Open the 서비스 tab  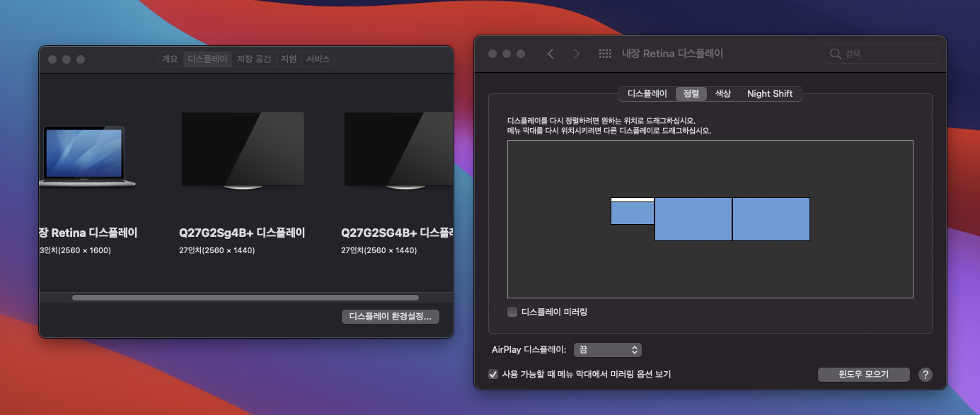pyautogui.click(x=318, y=59)
